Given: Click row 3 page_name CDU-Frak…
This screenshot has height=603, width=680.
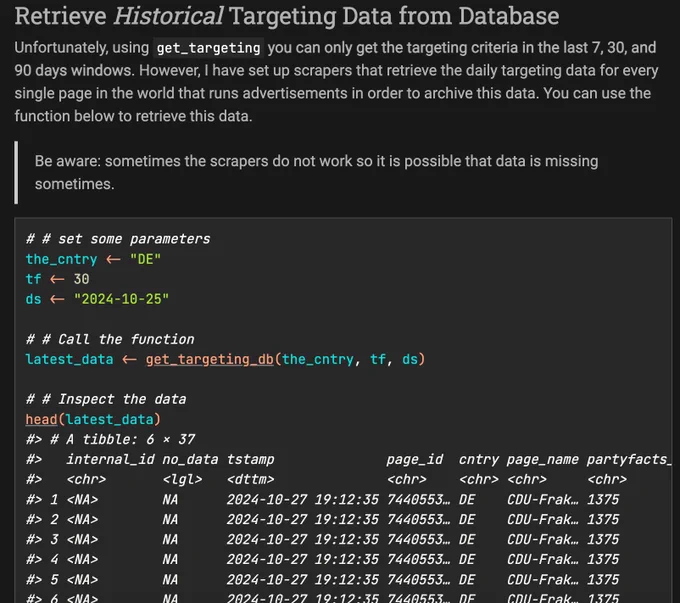Looking at the screenshot, I should pyautogui.click(x=543, y=539).
